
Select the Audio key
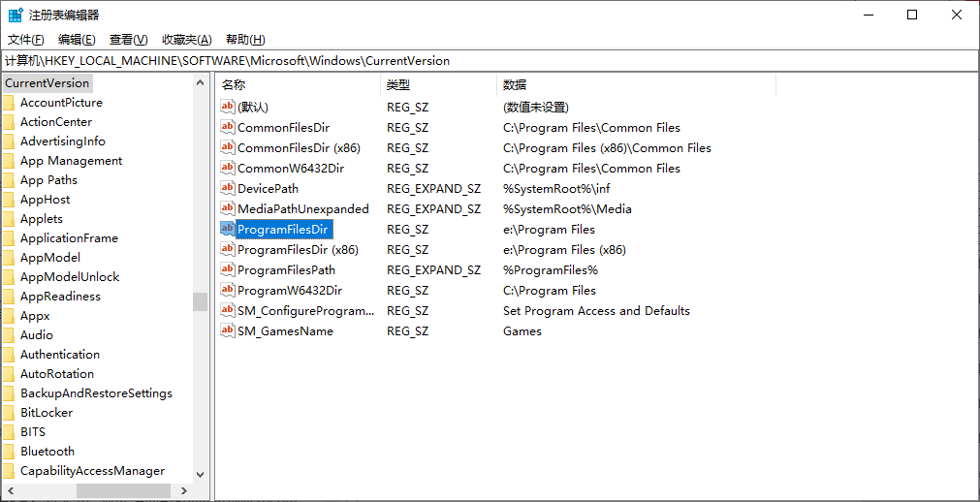36,335
